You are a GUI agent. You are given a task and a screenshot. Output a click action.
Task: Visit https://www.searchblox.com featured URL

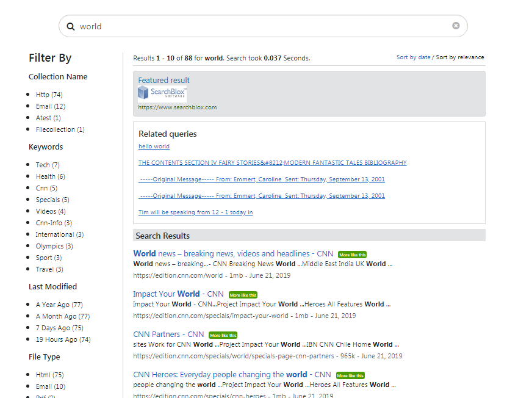click(177, 107)
